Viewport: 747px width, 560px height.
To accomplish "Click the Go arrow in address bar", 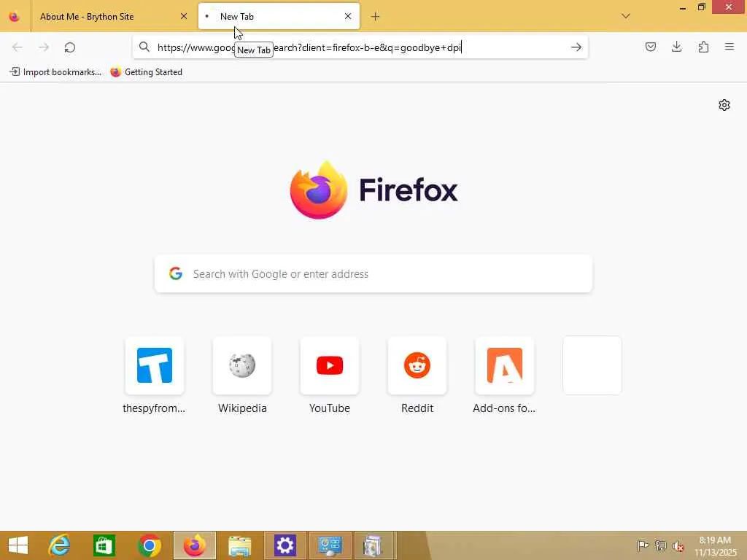I will tap(576, 47).
